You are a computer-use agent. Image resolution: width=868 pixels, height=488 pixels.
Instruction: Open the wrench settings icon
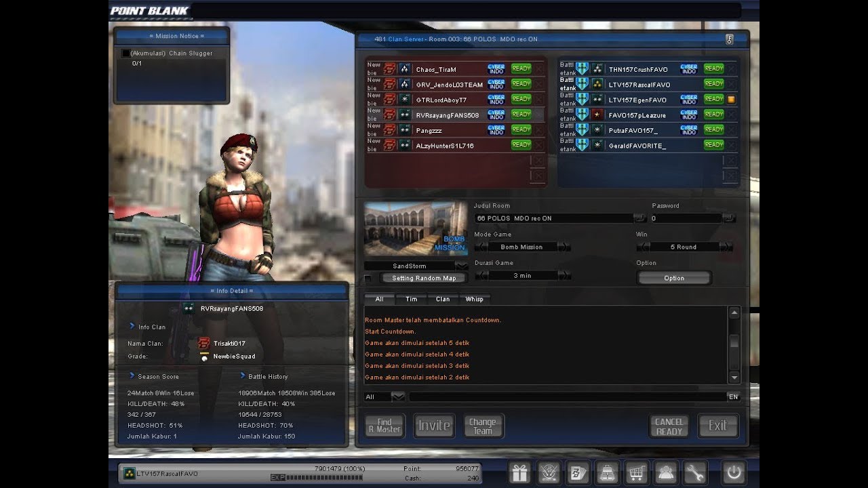(695, 472)
